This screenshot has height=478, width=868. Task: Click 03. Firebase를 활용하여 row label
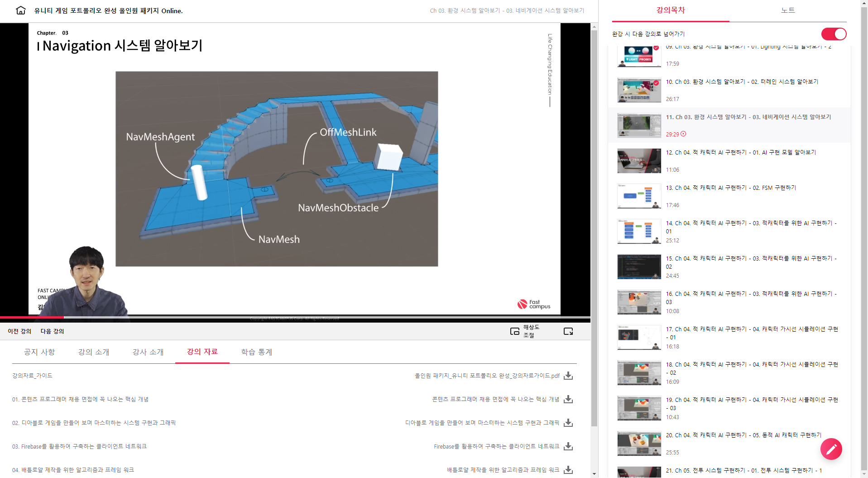79,446
